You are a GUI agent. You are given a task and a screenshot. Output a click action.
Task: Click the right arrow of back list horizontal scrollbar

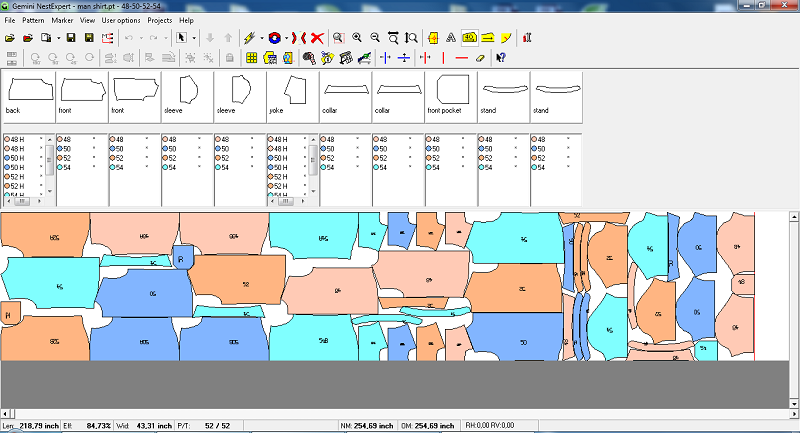(40, 201)
